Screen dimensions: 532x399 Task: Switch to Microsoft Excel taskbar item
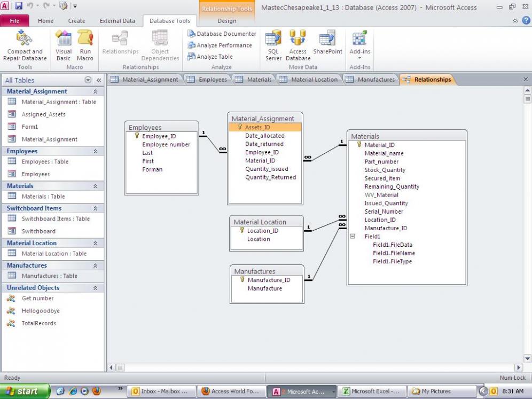(x=372, y=391)
